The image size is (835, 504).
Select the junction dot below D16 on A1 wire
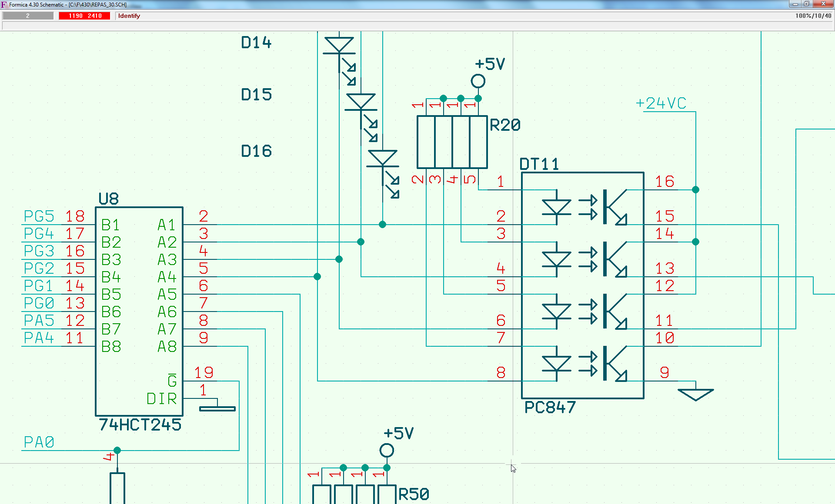382,225
